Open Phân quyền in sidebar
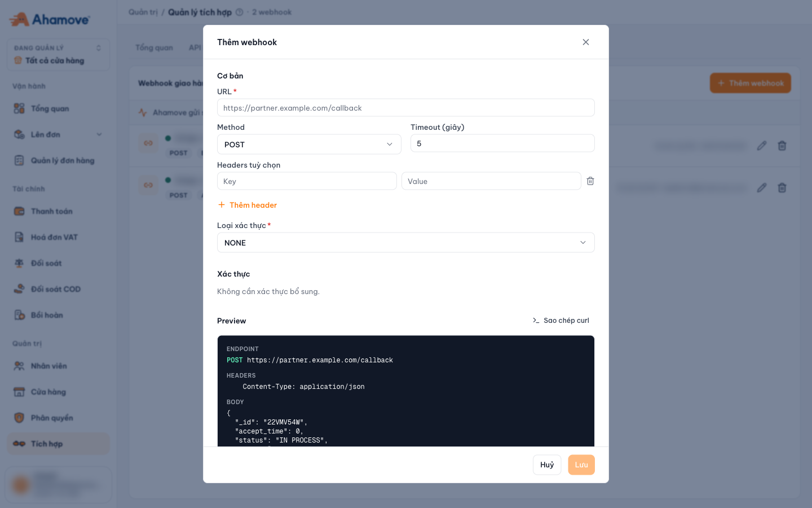Image resolution: width=812 pixels, height=508 pixels. tap(58, 418)
